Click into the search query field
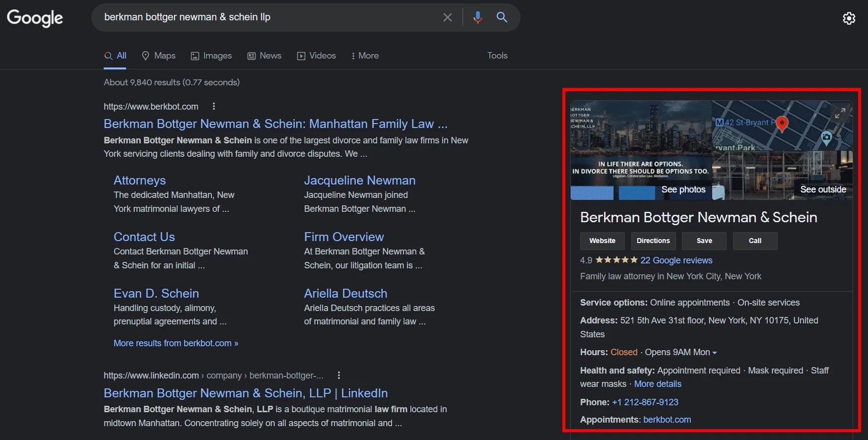 268,17
